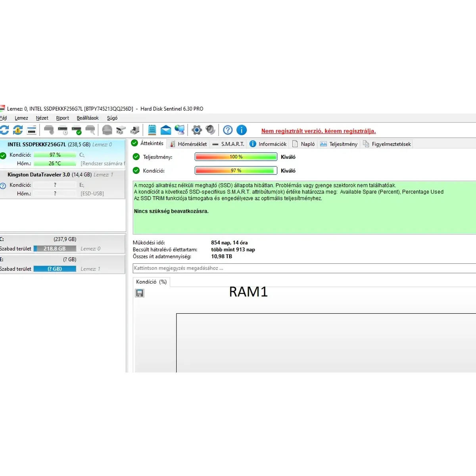This screenshot has width=476, height=476.
Task: Click the comment input field
Action: tap(301, 268)
